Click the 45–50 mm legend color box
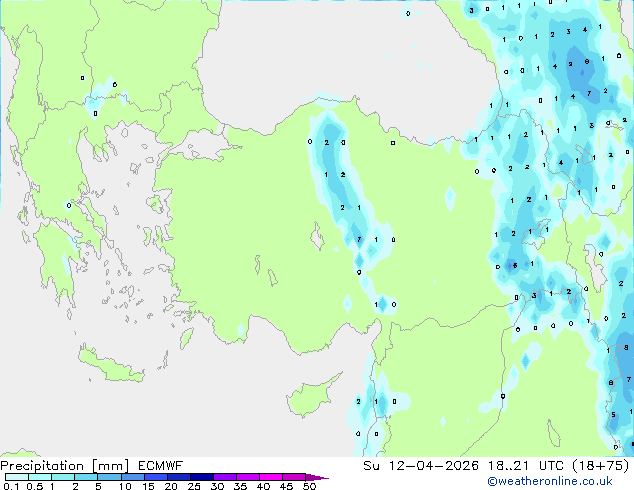Viewport: 634px width, 490px height. point(294,477)
